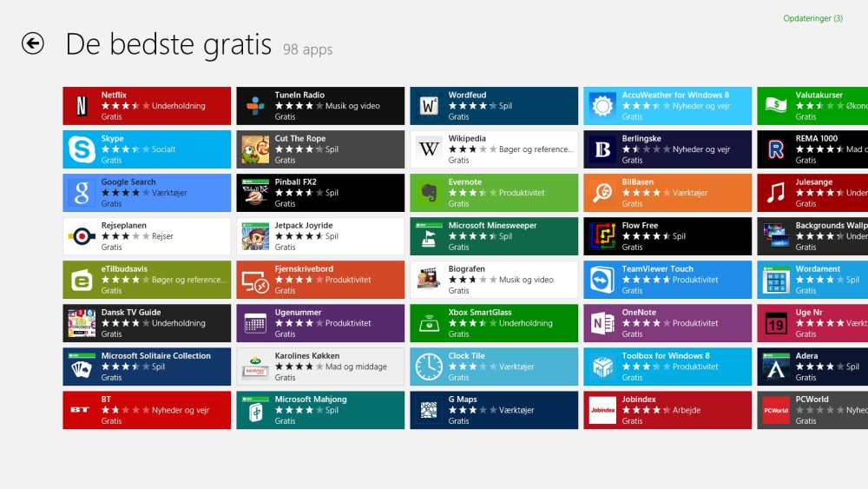The width and height of the screenshot is (868, 489).
Task: Click the back arrow button
Action: coord(33,43)
